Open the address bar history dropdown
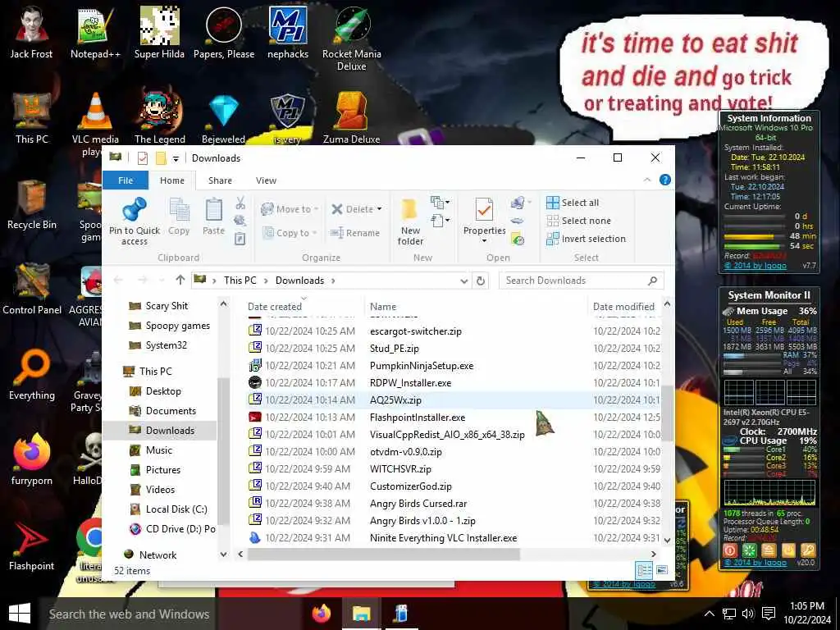This screenshot has width=840, height=630. click(x=464, y=281)
